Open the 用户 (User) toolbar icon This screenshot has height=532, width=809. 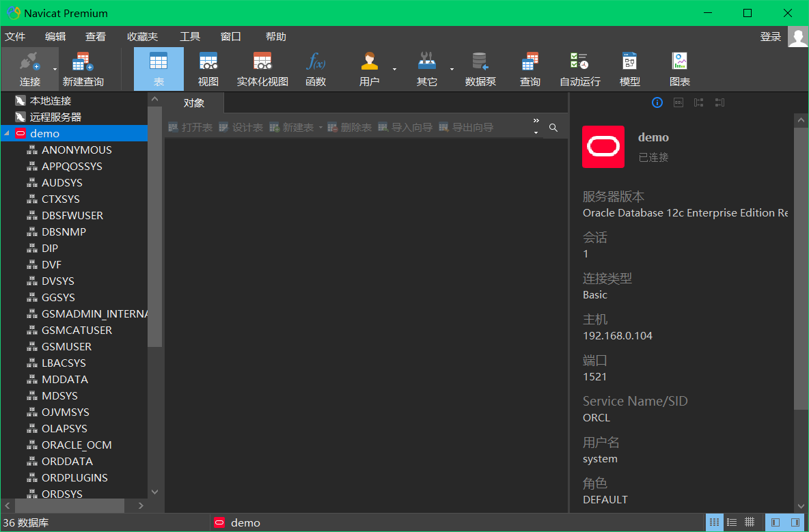point(369,68)
